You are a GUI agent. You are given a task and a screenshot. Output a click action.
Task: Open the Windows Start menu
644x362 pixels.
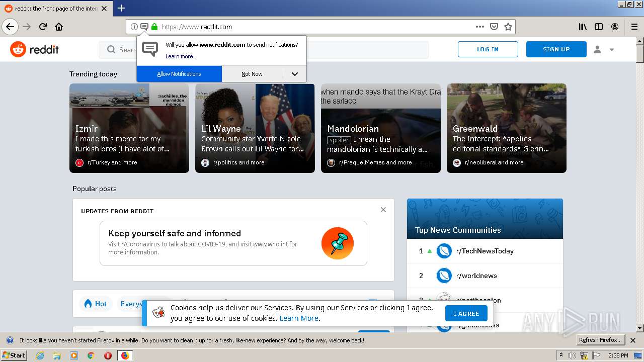(14, 355)
